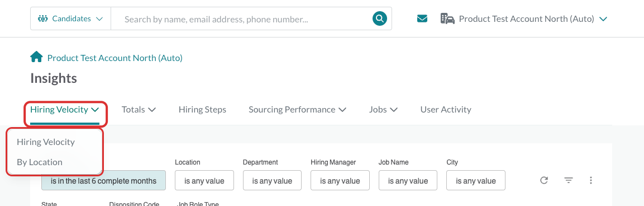The image size is (644, 206).
Task: Expand Product Test Account North account menu
Action: [x=533, y=19]
